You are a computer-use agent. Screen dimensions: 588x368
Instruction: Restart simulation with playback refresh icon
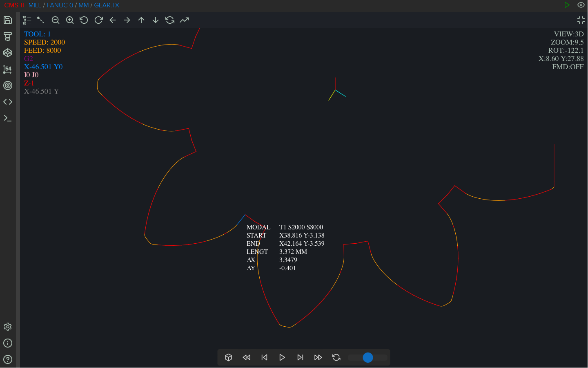click(336, 357)
